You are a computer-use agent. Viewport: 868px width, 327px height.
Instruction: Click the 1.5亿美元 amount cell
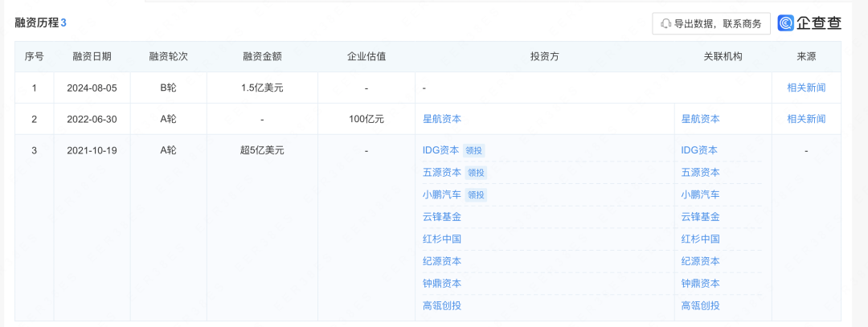(x=262, y=88)
